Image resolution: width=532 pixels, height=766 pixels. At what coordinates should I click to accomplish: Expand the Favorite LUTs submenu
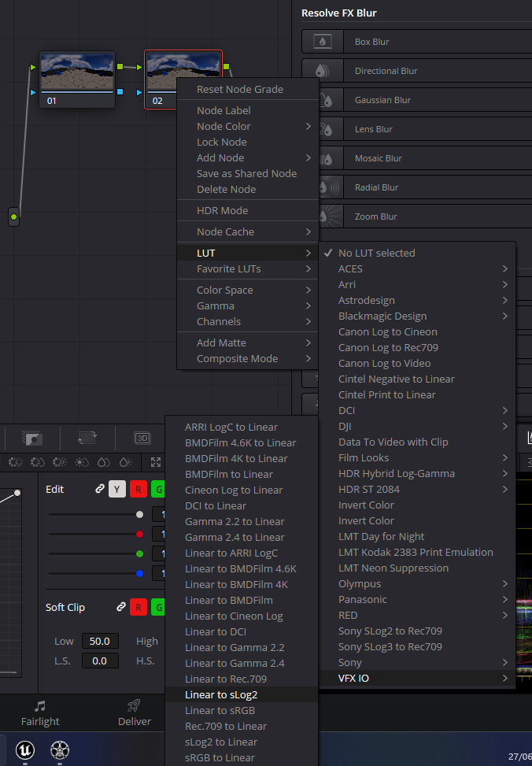coord(248,268)
